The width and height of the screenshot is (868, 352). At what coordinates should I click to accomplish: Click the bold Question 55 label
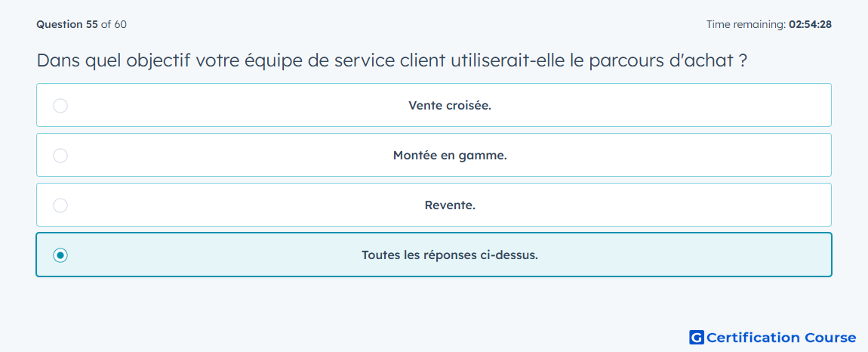(x=67, y=24)
